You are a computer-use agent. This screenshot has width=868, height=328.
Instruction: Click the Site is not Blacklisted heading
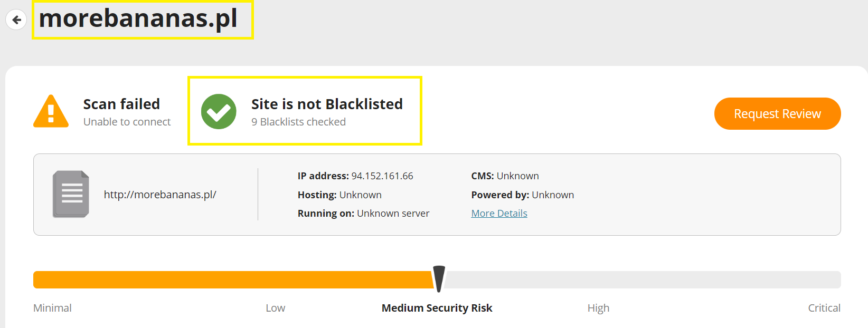[x=327, y=104]
